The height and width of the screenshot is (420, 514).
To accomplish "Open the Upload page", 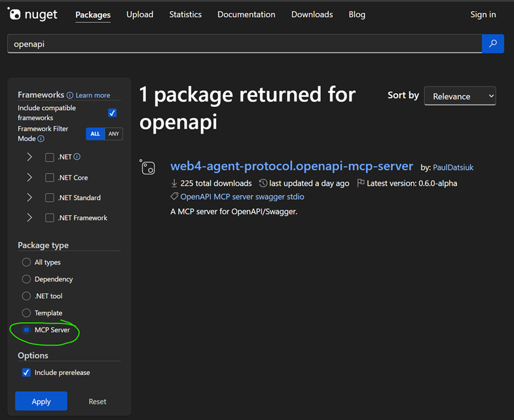I will (140, 14).
